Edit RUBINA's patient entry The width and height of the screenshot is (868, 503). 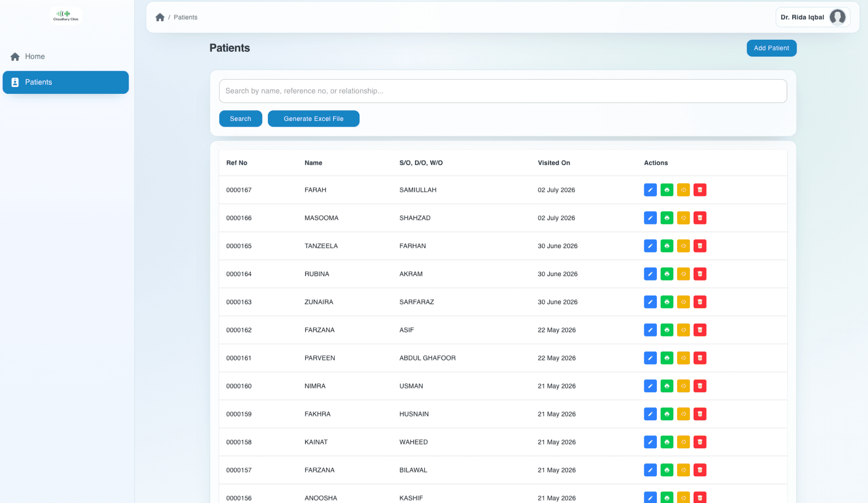650,274
